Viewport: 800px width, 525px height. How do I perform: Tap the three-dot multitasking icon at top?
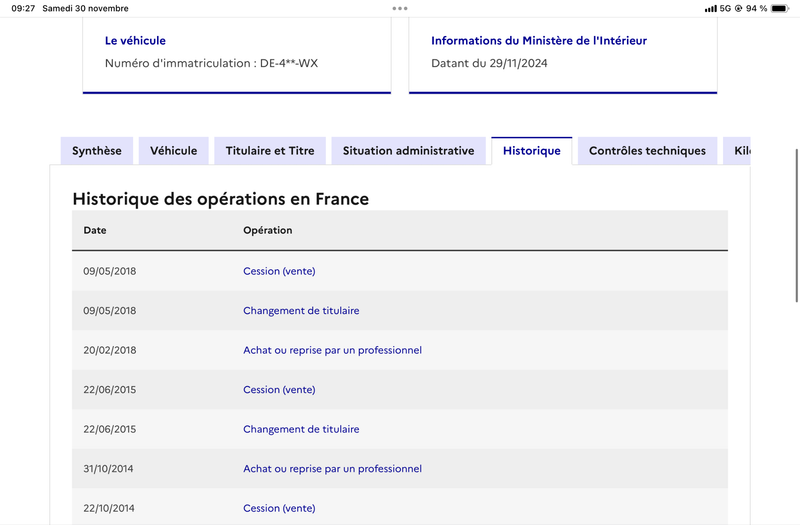pyautogui.click(x=400, y=8)
